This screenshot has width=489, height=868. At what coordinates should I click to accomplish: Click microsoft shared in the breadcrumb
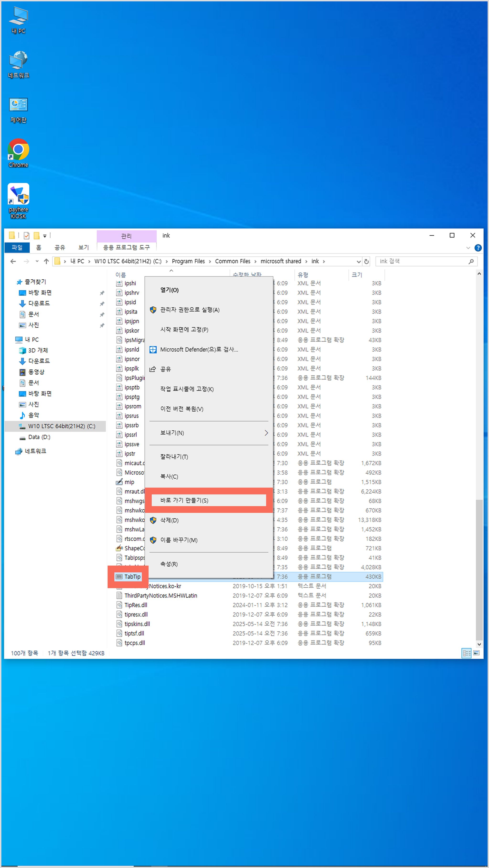point(281,261)
